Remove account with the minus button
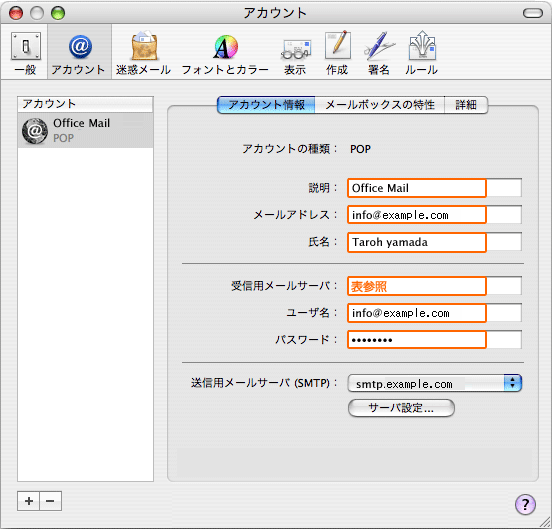The image size is (552, 529). click(x=50, y=501)
